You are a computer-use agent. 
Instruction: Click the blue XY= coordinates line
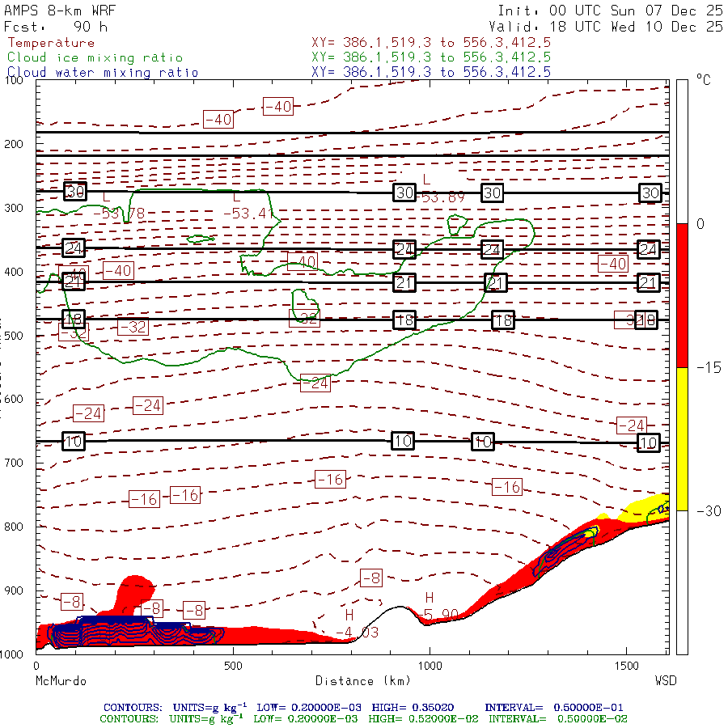431,72
